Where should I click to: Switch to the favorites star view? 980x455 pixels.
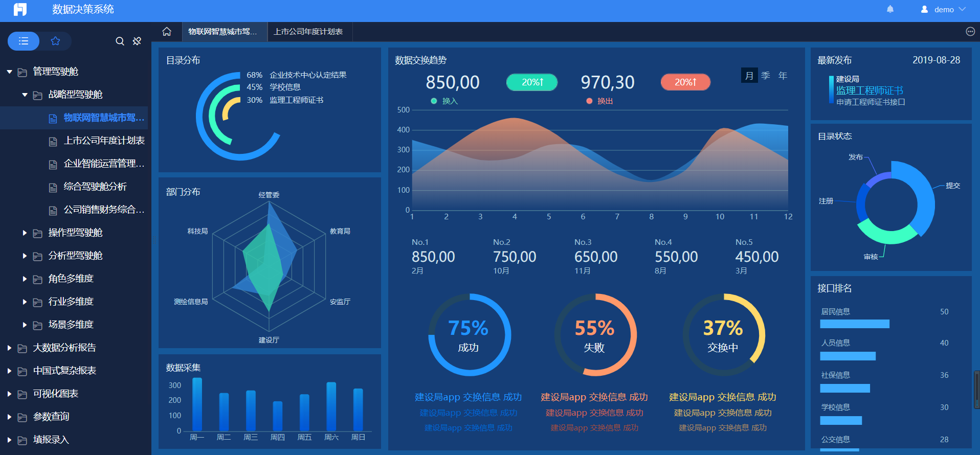pos(55,41)
